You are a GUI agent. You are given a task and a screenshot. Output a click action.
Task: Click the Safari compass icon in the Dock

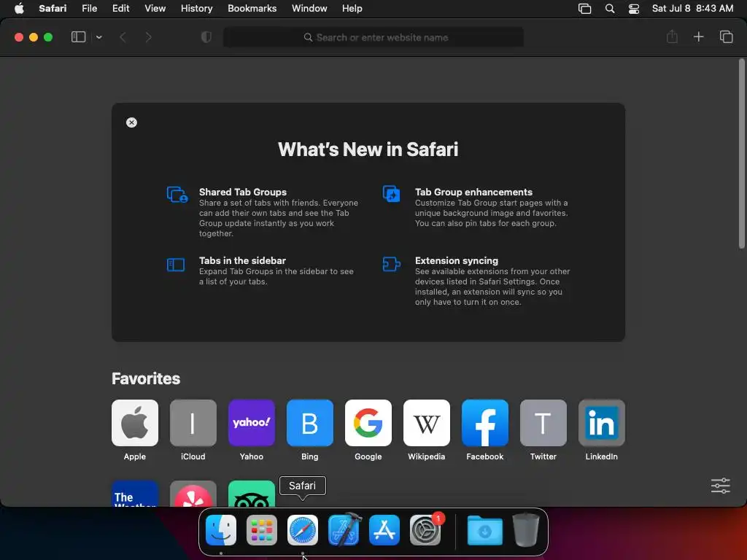(x=303, y=530)
